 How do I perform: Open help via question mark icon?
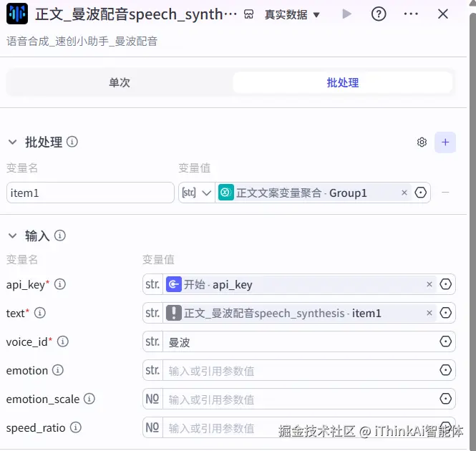[379, 14]
